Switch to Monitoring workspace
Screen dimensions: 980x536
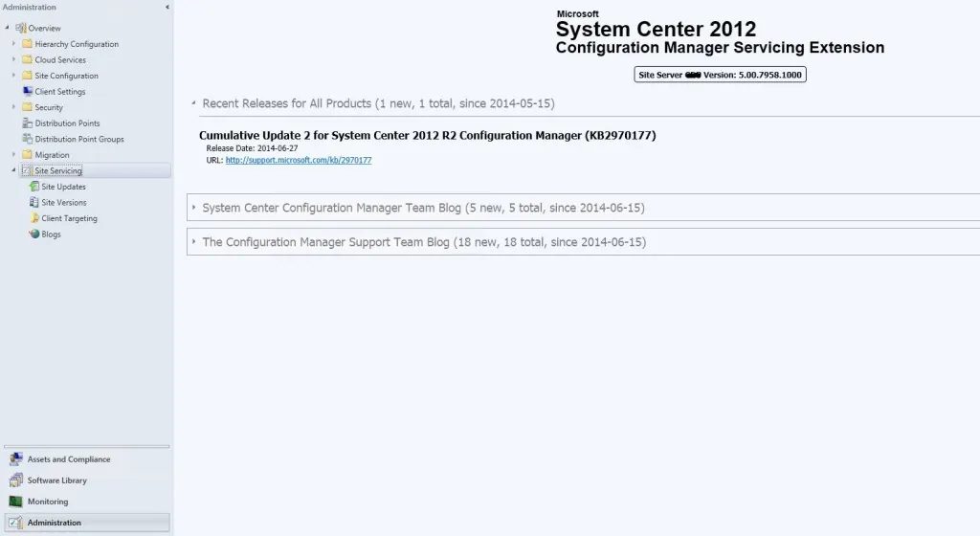tap(87, 502)
